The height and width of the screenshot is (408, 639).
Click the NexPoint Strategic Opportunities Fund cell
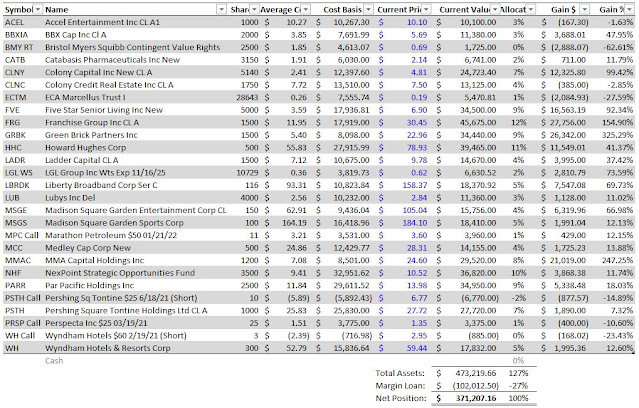(120, 273)
